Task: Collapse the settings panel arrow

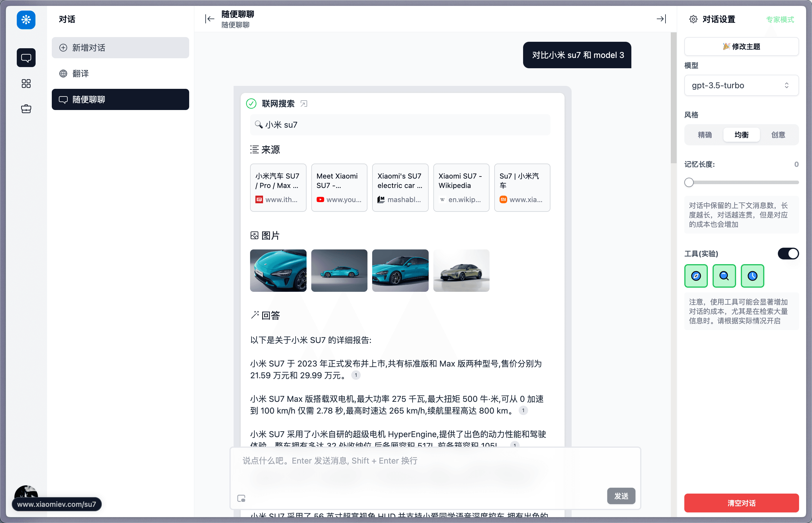Action: (x=661, y=19)
